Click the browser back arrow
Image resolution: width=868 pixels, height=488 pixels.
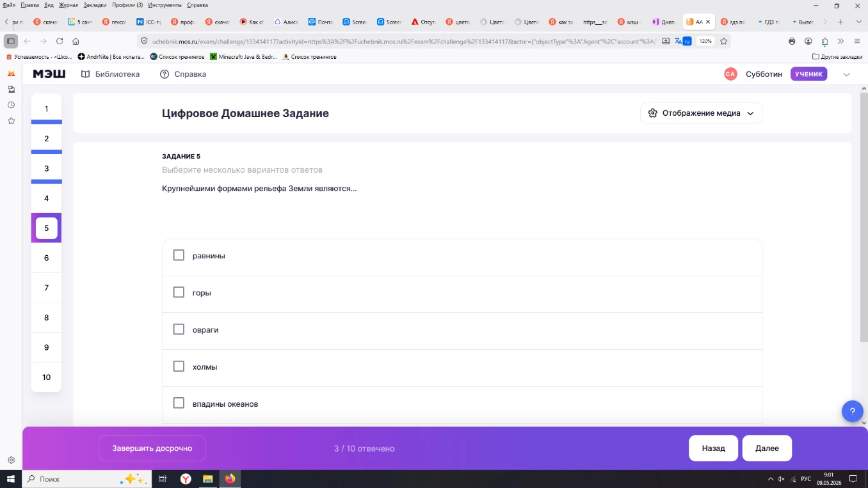pyautogui.click(x=27, y=41)
